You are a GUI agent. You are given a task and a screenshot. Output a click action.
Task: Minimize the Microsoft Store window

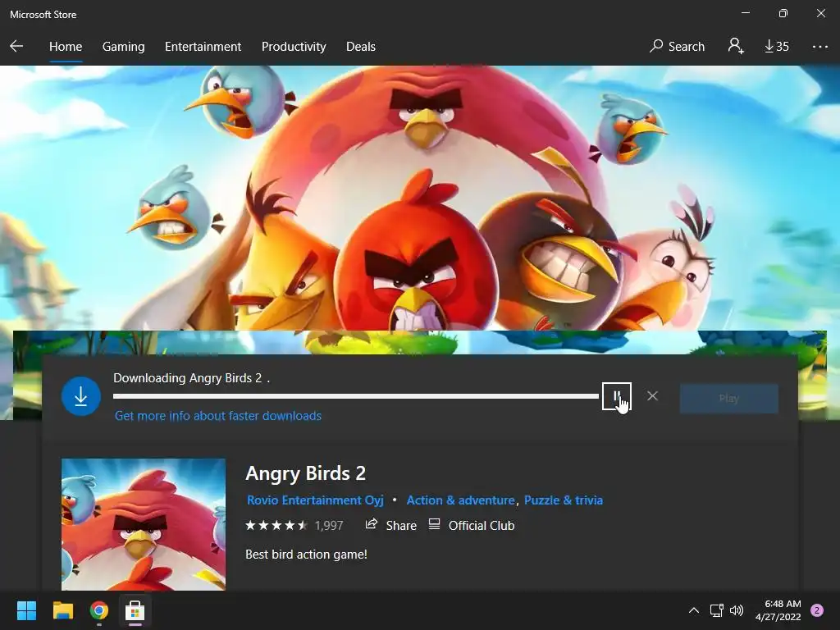[x=745, y=13]
